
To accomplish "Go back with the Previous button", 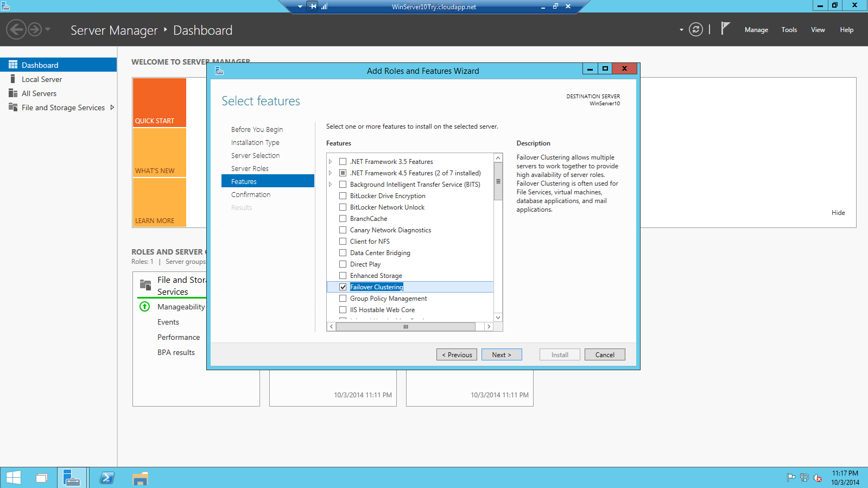I will click(457, 355).
